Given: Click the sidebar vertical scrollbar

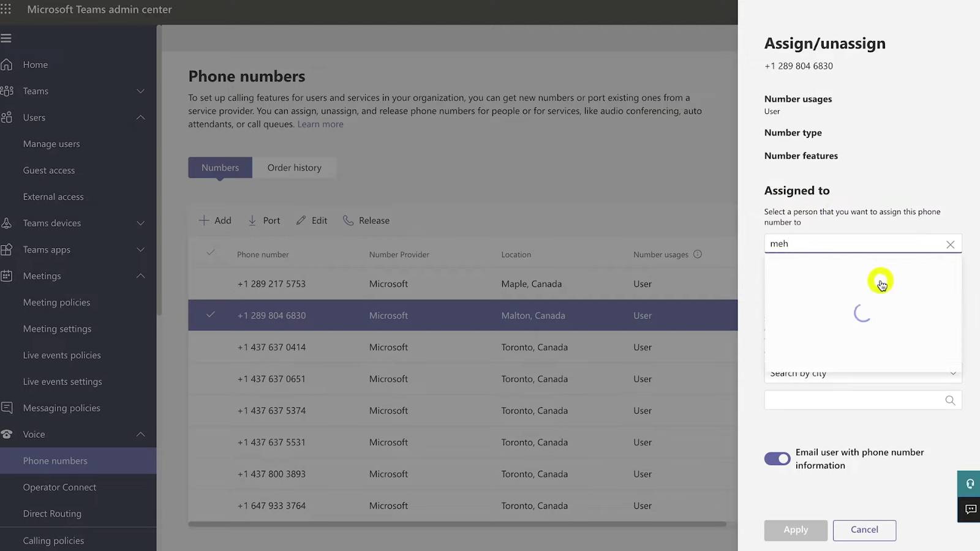Looking at the screenshot, I should tap(159, 170).
